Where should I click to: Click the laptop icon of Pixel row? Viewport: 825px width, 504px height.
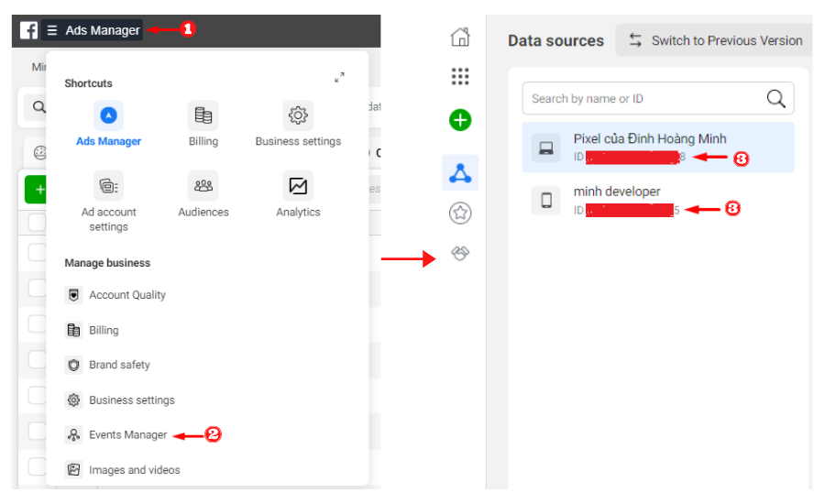point(546,148)
